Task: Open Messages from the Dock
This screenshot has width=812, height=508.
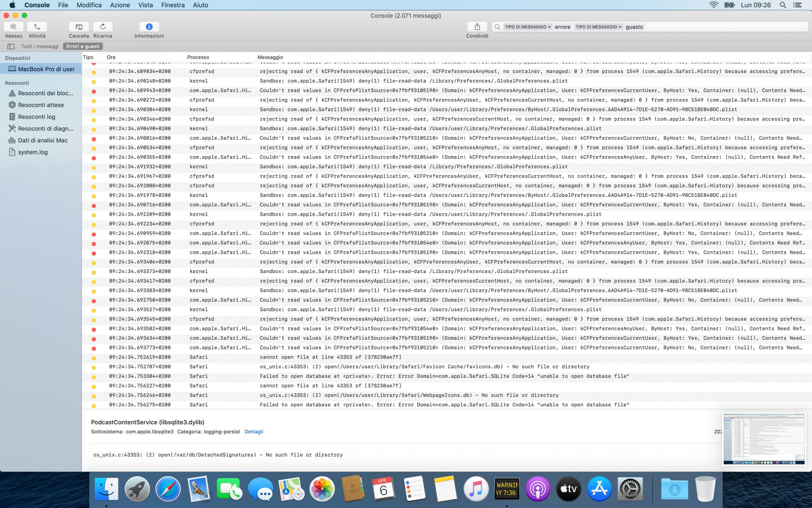Action: tap(260, 488)
